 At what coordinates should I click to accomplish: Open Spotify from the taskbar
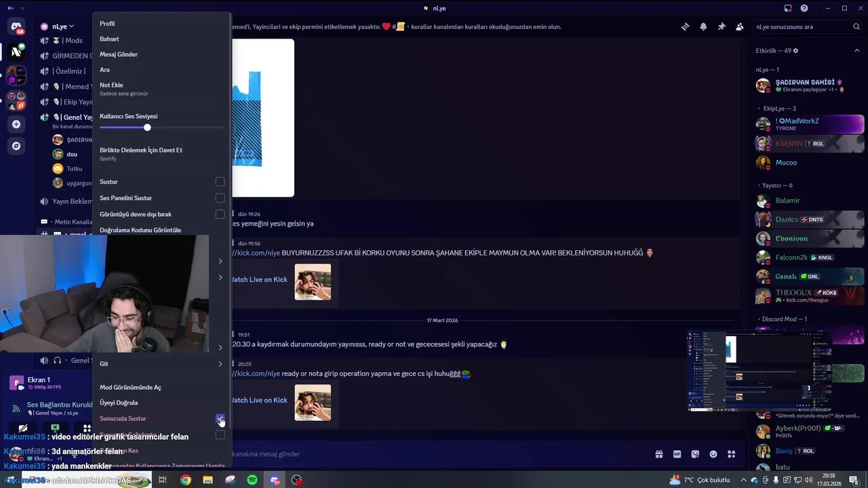coord(252,480)
